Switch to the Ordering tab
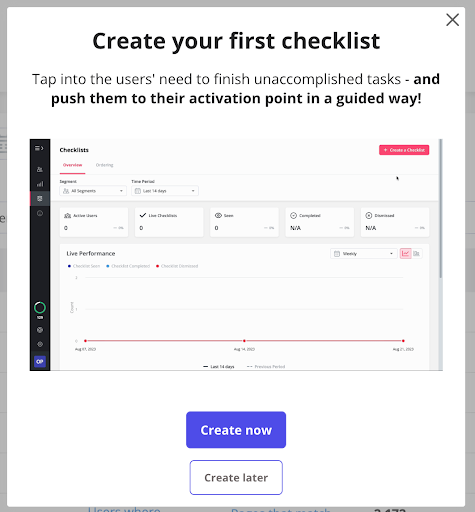This screenshot has width=475, height=512. [x=104, y=165]
